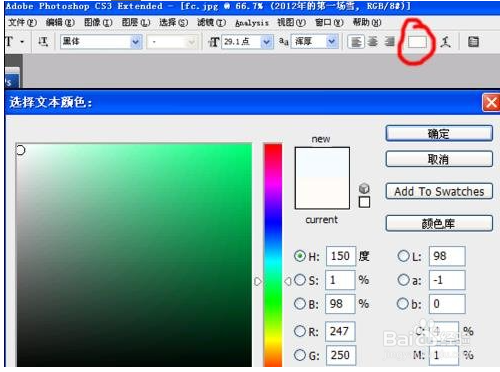Select the Lab b radio button

(x=403, y=304)
